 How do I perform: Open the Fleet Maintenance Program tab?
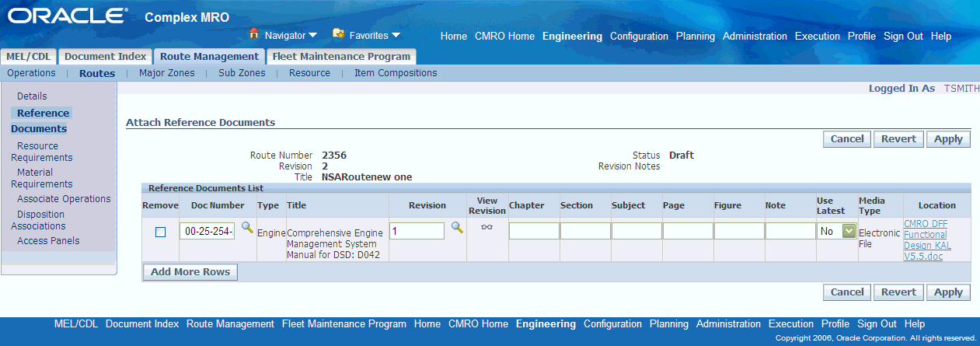(341, 56)
